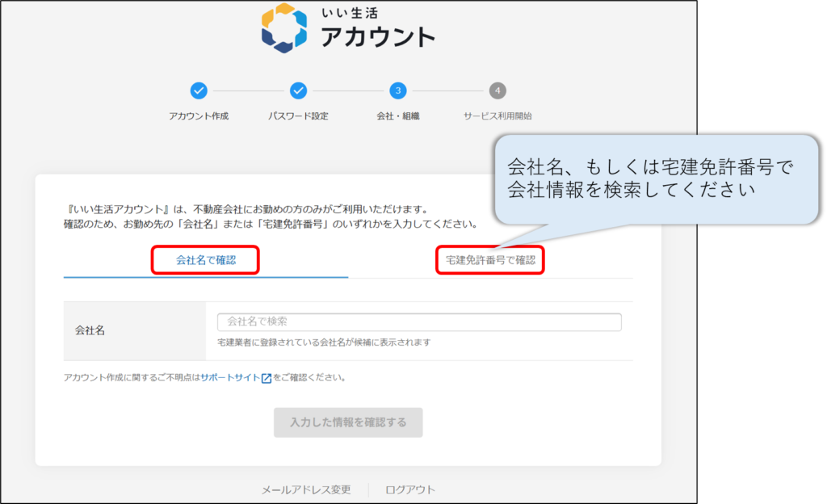Focus the 会社名で検索 input field
This screenshot has height=504, width=827.
(419, 321)
